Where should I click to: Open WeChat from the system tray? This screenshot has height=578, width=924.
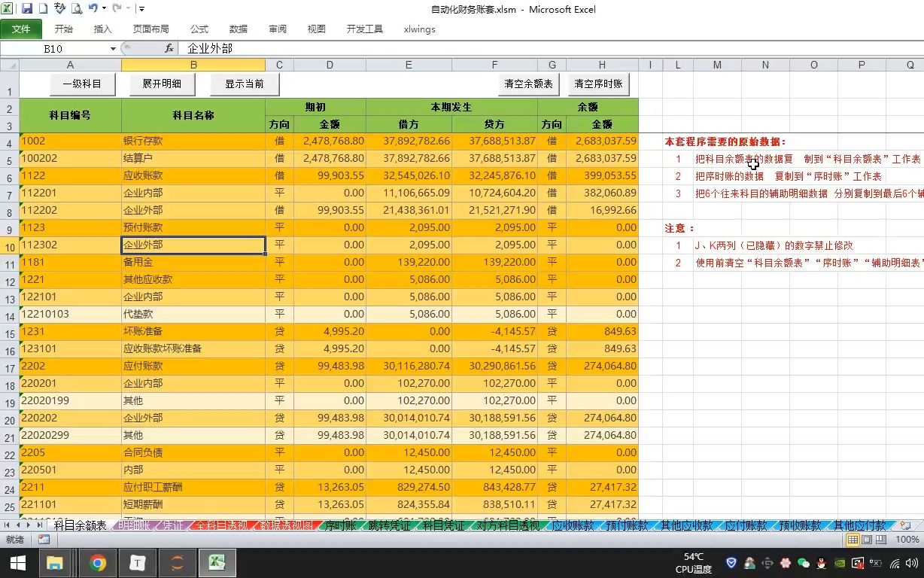(804, 562)
